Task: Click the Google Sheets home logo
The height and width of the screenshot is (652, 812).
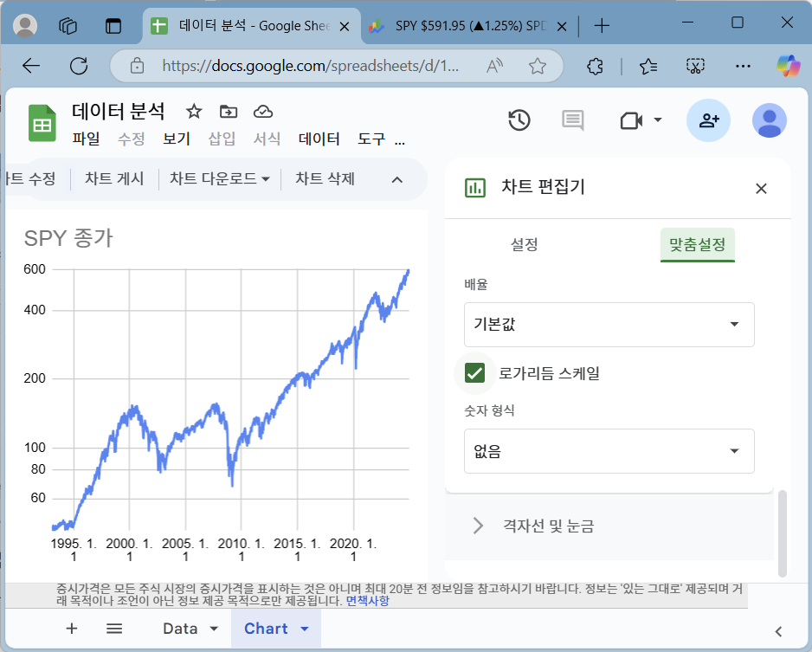Action: [x=42, y=123]
